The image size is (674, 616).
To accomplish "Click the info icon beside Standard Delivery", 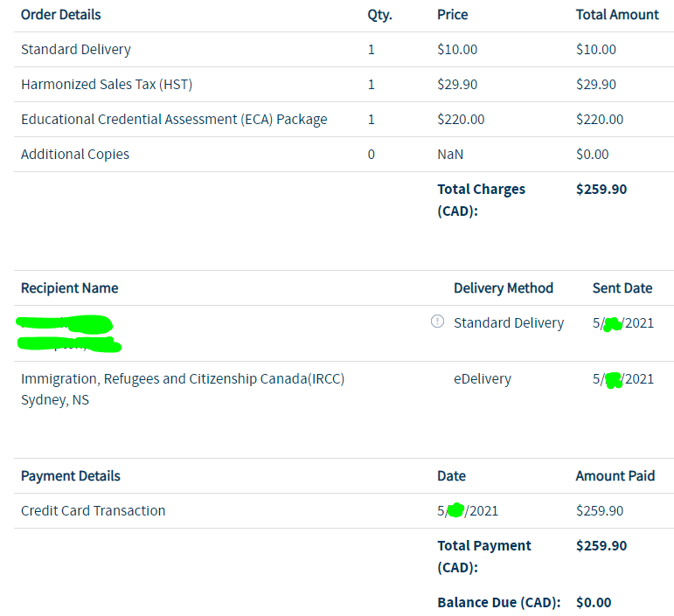I will tap(437, 322).
